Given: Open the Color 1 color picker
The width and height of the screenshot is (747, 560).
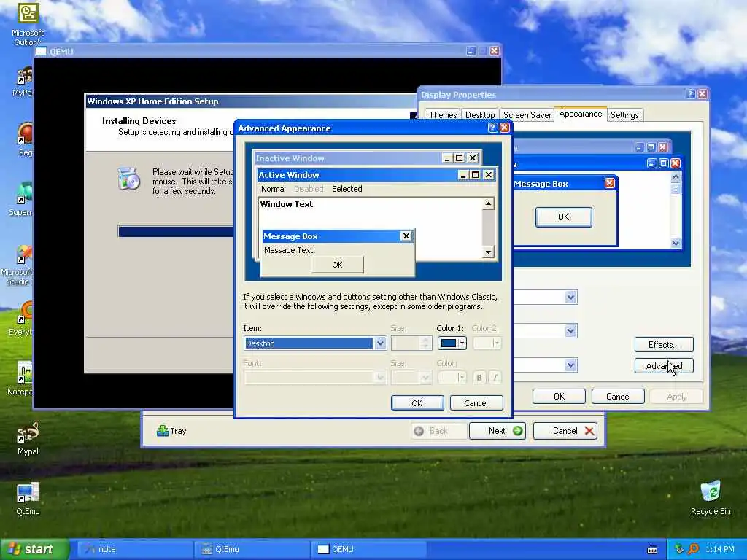Looking at the screenshot, I should (452, 343).
